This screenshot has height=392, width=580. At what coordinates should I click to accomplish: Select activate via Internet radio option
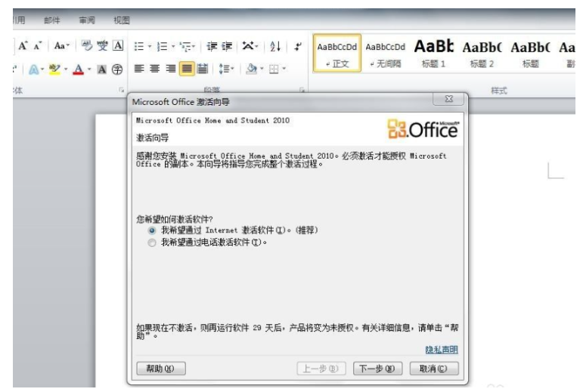coord(152,230)
